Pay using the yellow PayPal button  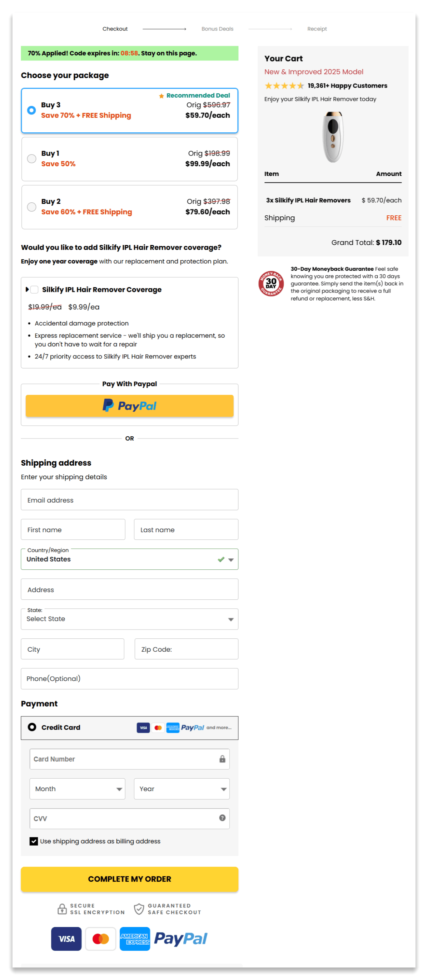pos(129,406)
